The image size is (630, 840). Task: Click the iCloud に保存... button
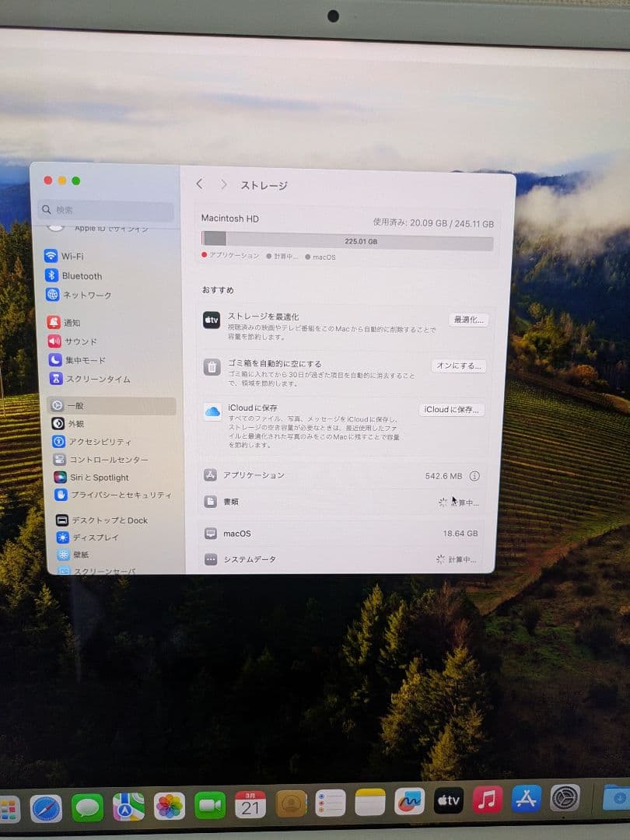[x=452, y=410]
